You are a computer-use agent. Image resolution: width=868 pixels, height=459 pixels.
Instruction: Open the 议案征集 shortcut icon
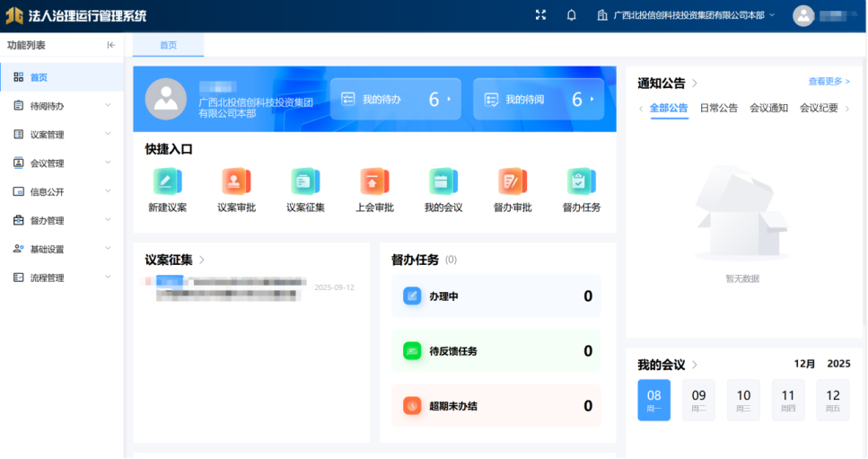(x=305, y=182)
